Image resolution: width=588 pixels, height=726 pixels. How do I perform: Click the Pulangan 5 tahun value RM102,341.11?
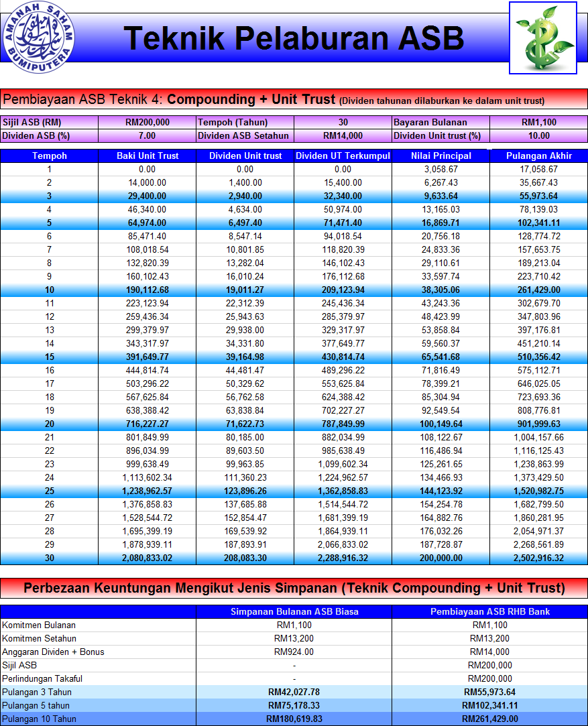pos(490,706)
